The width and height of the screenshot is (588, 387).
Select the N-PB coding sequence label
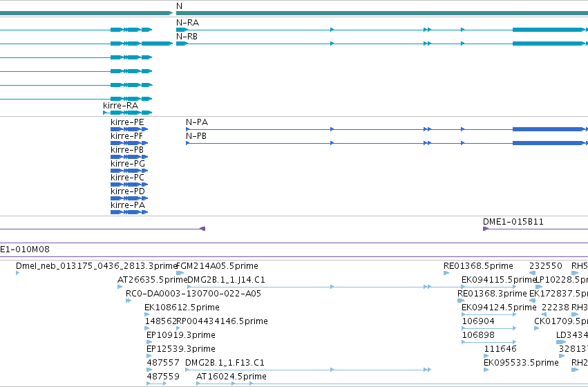[x=196, y=135]
